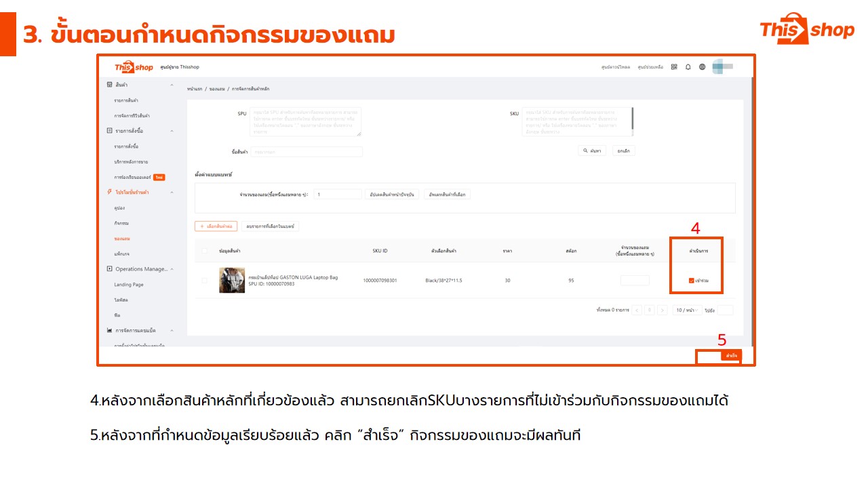Collapse the Operations Manage sidebar section
The image size is (868, 488).
[x=172, y=269]
